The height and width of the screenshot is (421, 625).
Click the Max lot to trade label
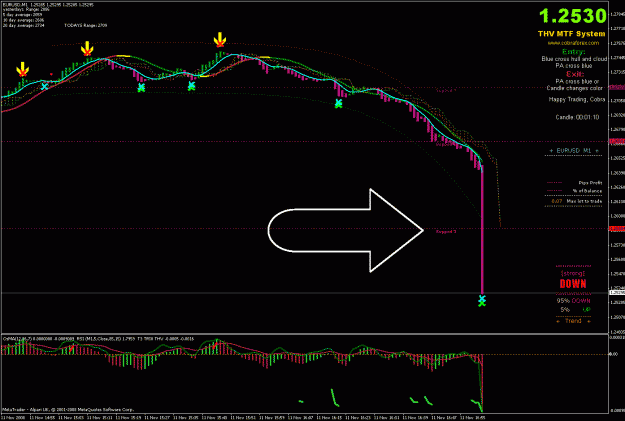(x=584, y=201)
